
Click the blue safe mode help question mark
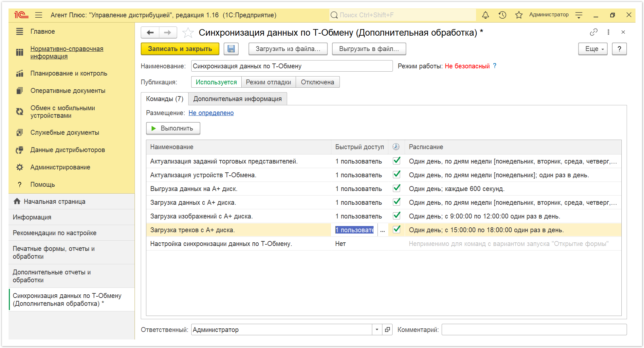coord(495,66)
